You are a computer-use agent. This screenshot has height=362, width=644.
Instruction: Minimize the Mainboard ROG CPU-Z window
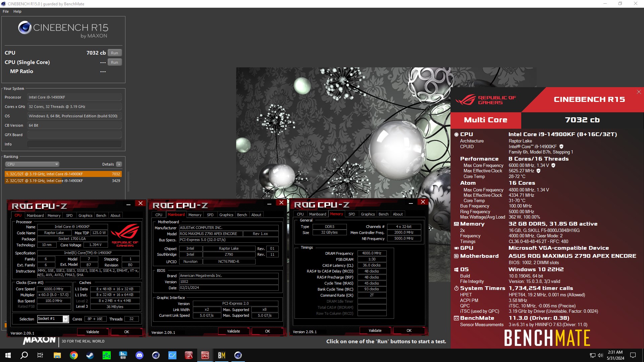pyautogui.click(x=269, y=203)
